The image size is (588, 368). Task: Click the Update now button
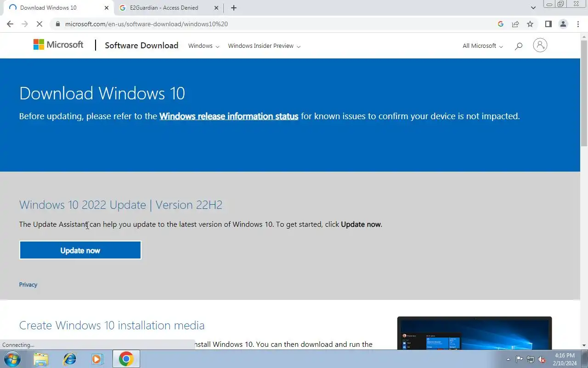pyautogui.click(x=80, y=250)
